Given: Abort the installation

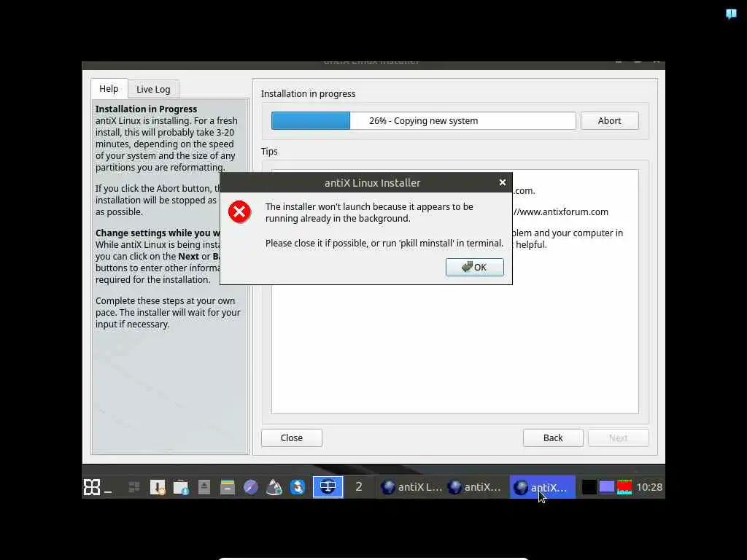Looking at the screenshot, I should (x=609, y=120).
